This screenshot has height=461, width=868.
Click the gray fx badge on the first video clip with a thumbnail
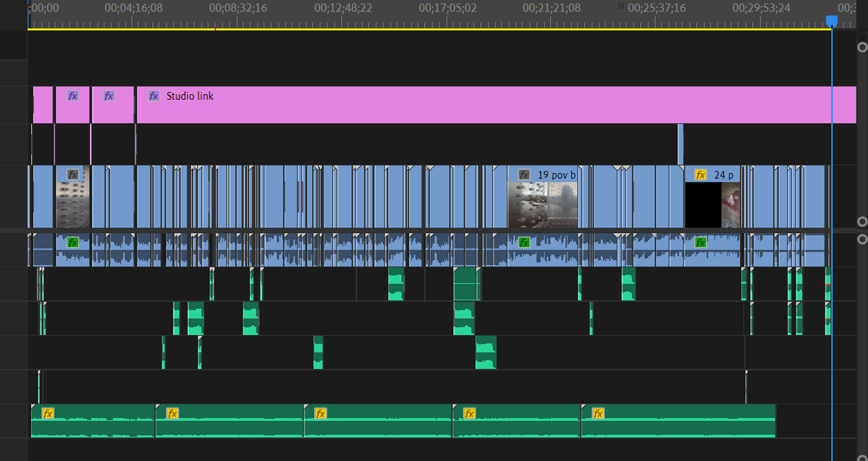pos(72,175)
